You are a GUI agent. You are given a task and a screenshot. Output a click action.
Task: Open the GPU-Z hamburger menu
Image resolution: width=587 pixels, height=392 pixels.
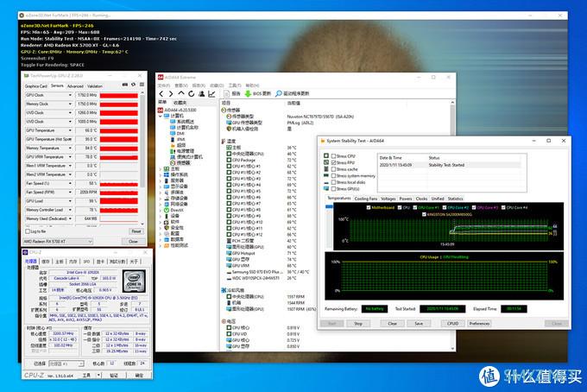[142, 85]
